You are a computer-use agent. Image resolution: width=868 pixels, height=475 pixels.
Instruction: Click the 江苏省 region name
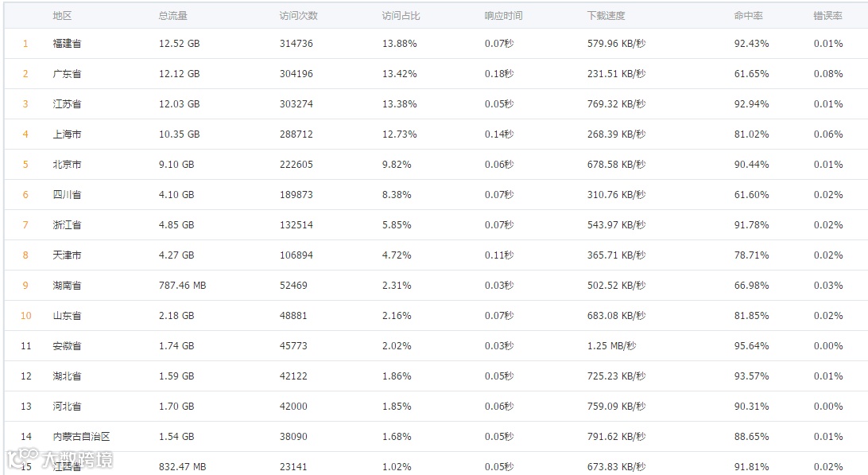67,104
